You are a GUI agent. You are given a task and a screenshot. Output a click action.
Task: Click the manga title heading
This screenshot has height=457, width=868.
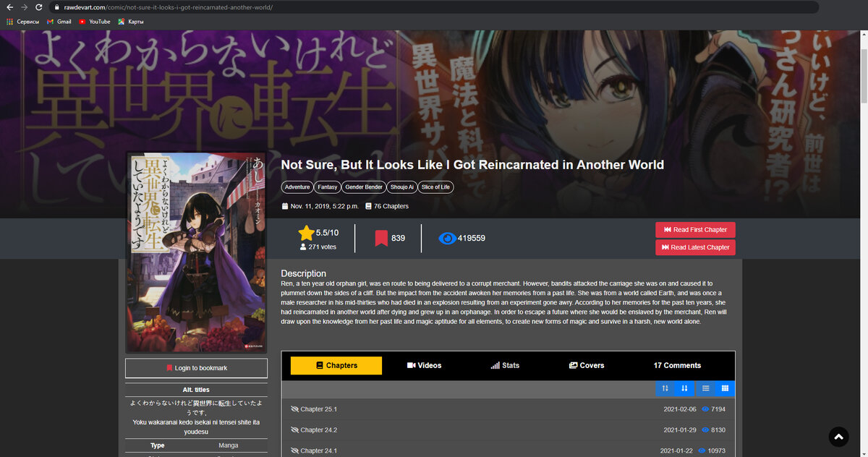[472, 165]
